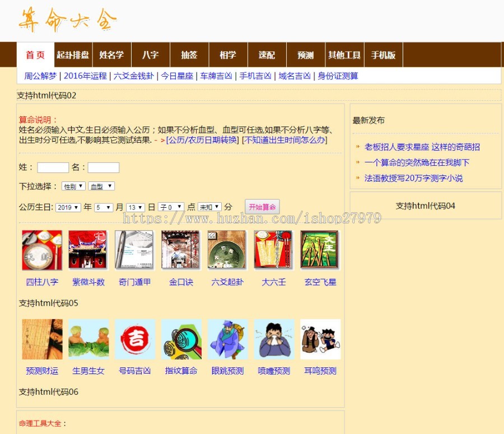504x434 pixels.
Task: Open the 手机吉凶 link
Action: (x=255, y=76)
